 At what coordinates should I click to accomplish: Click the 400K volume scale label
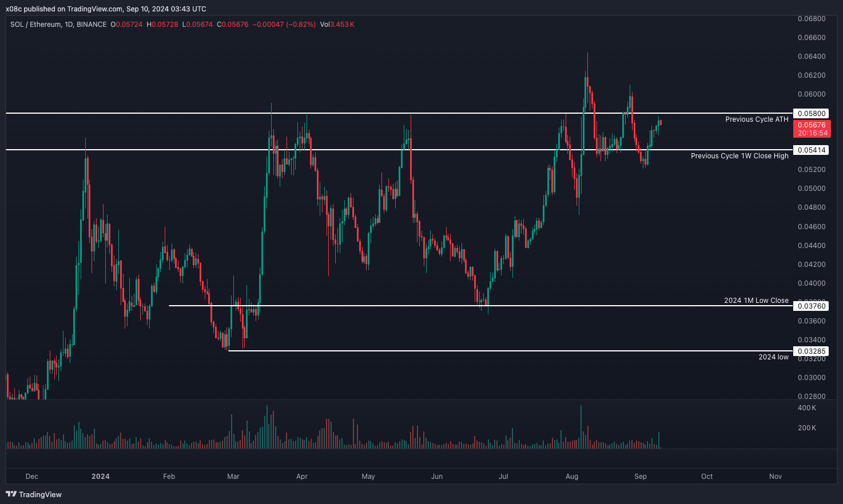806,408
